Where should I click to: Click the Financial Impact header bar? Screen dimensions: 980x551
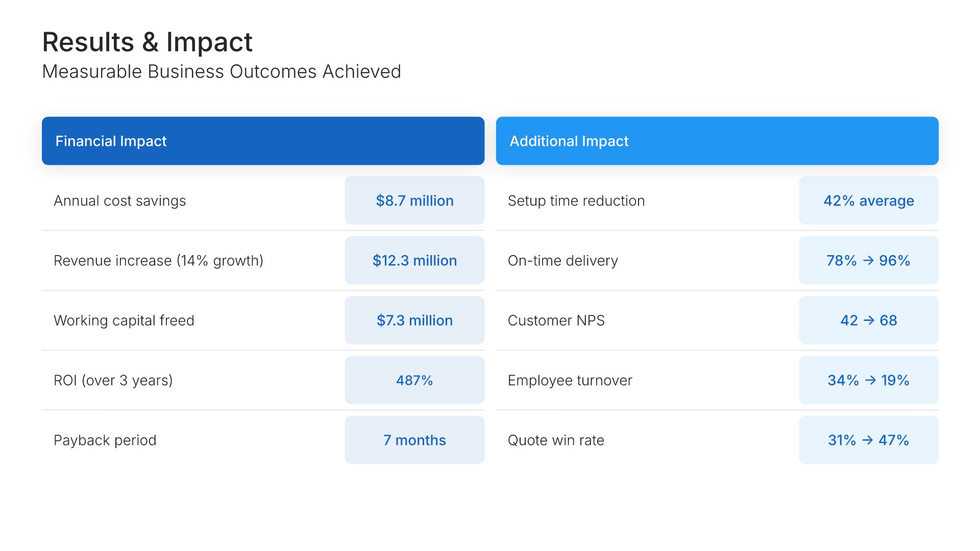click(x=263, y=141)
